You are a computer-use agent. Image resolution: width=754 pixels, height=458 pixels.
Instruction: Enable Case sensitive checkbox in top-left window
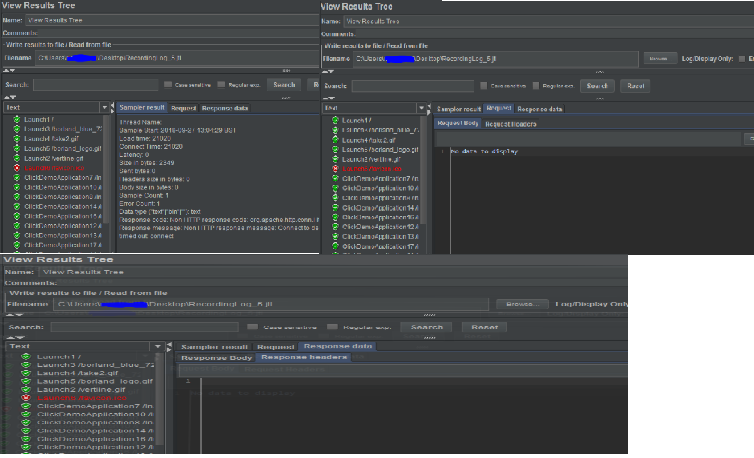point(168,85)
